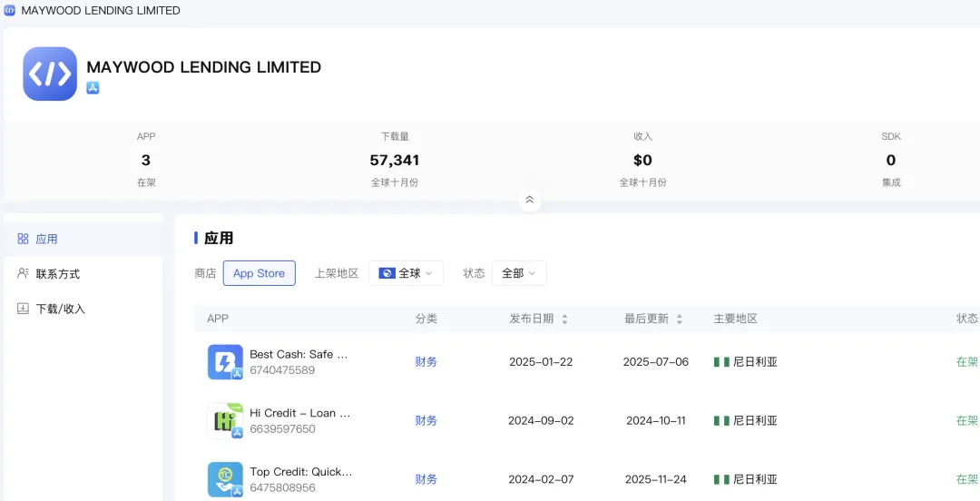980x501 pixels.
Task: Sort table by 最后更新 column arrows
Action: point(679,319)
